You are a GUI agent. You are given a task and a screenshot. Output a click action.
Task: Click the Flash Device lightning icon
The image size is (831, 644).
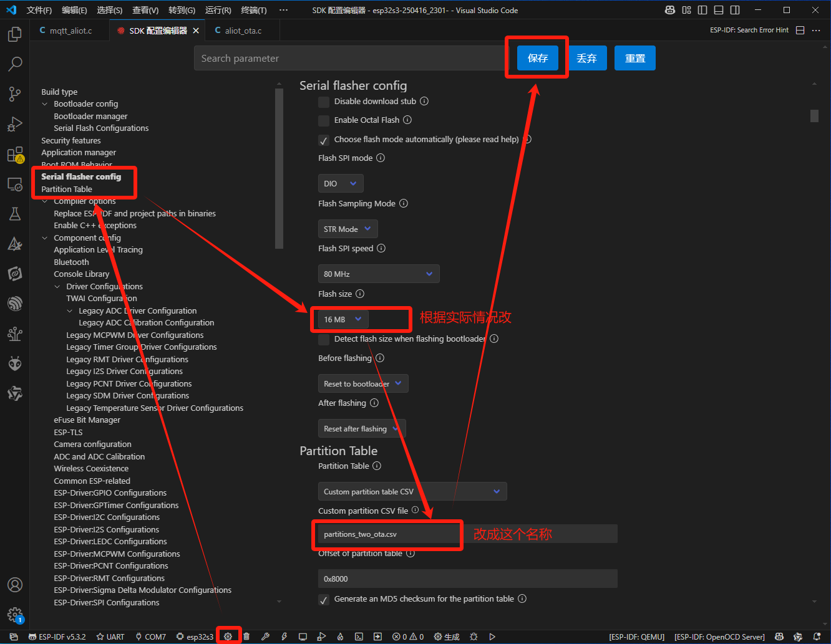pyautogui.click(x=284, y=637)
